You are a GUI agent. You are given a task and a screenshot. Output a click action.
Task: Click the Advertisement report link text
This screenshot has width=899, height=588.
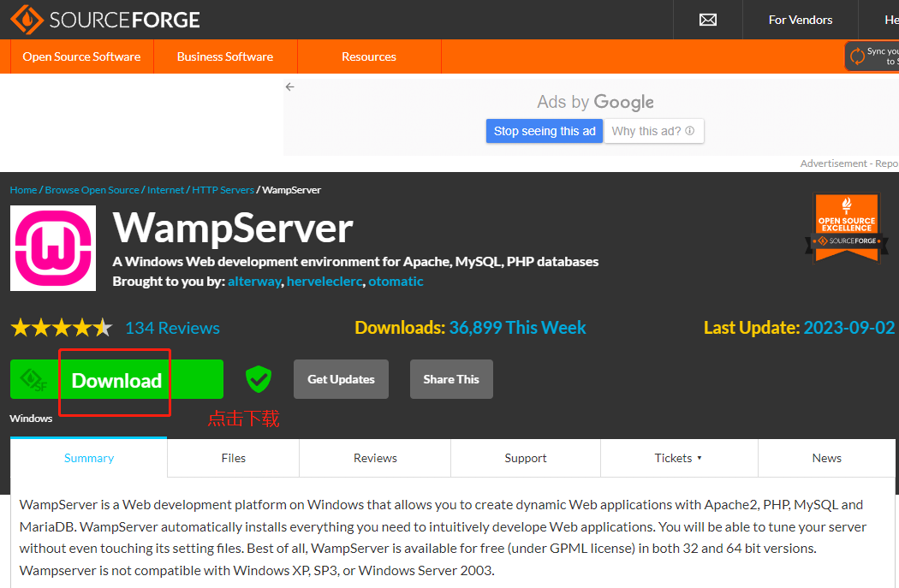(x=849, y=163)
